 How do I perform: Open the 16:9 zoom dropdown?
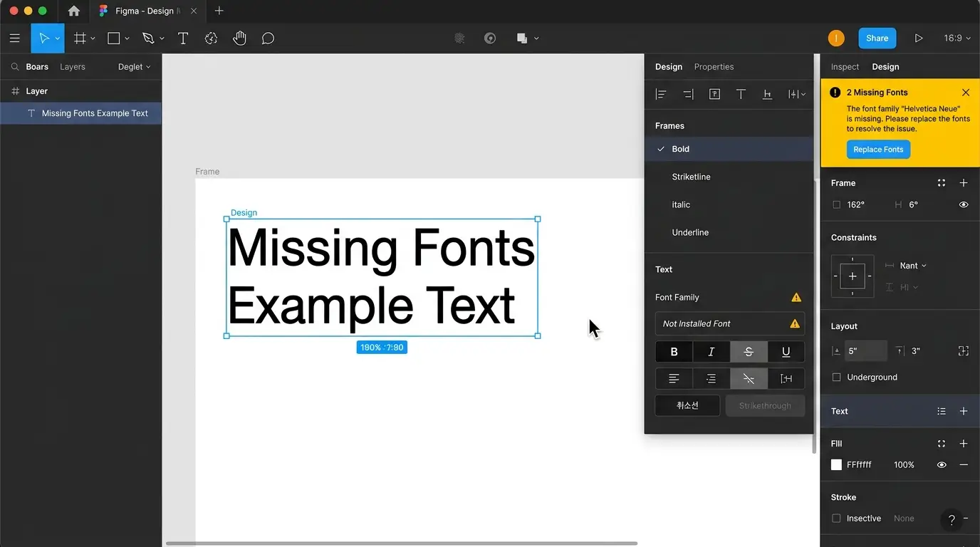coord(957,38)
